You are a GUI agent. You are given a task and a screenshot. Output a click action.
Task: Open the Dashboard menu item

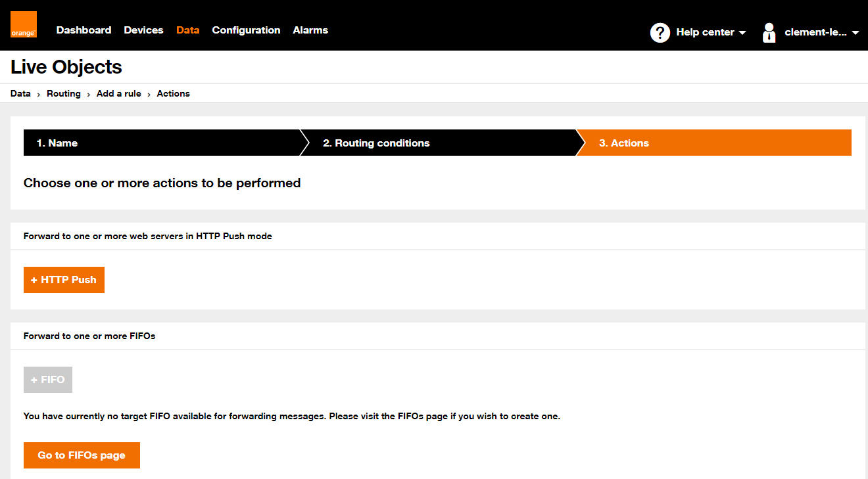click(84, 30)
